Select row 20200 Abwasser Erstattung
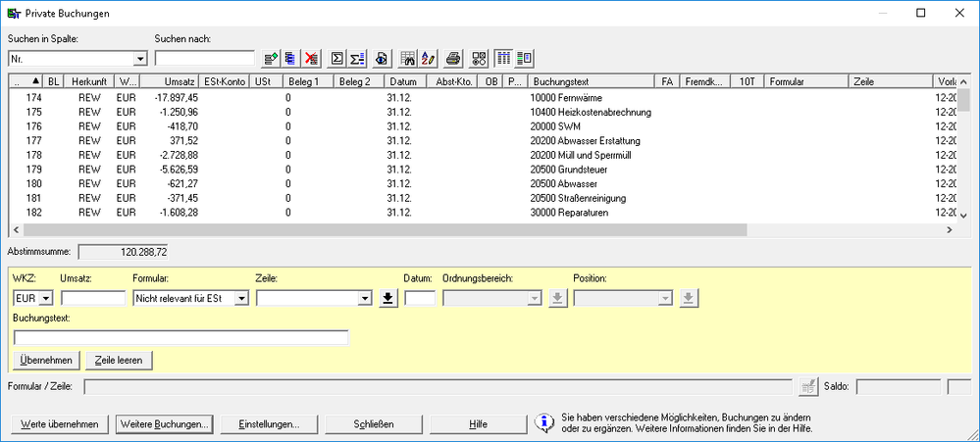The width and height of the screenshot is (980, 442). pos(483,140)
